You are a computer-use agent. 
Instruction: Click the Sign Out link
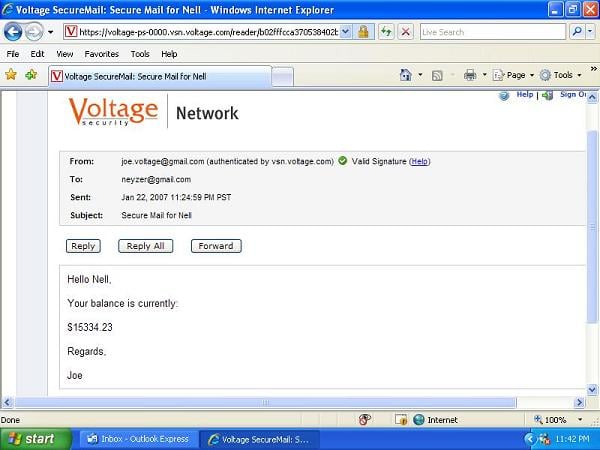[573, 95]
